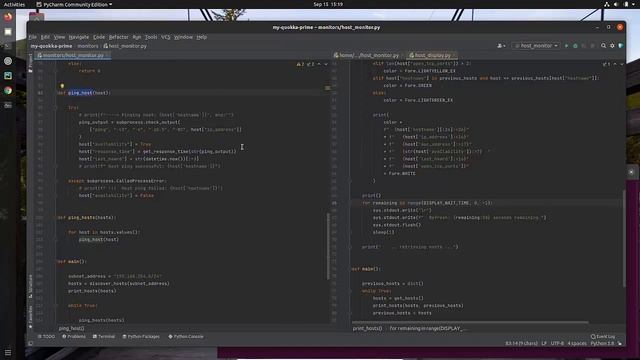This screenshot has width=640, height=360.
Task: Open the Python Packages tool window
Action: pyautogui.click(x=141, y=337)
